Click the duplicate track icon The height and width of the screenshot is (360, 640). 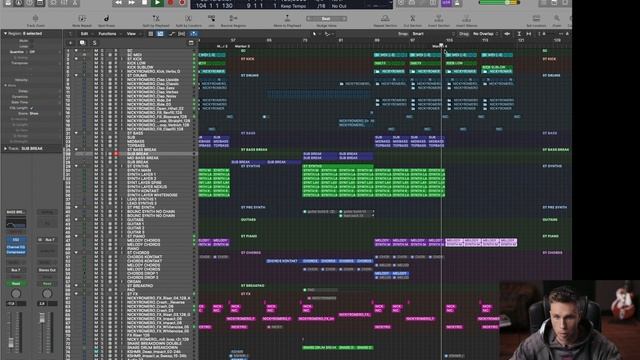tap(82, 42)
